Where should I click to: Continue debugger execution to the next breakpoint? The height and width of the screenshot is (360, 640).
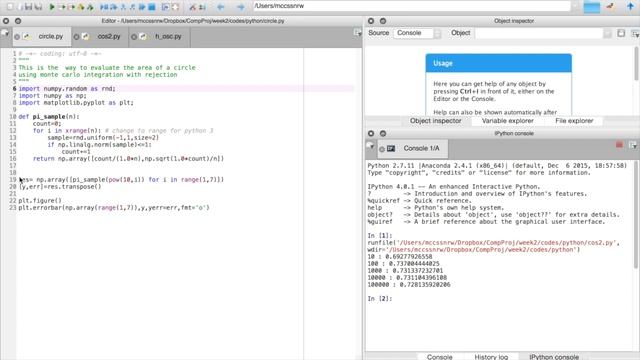pos(142,7)
